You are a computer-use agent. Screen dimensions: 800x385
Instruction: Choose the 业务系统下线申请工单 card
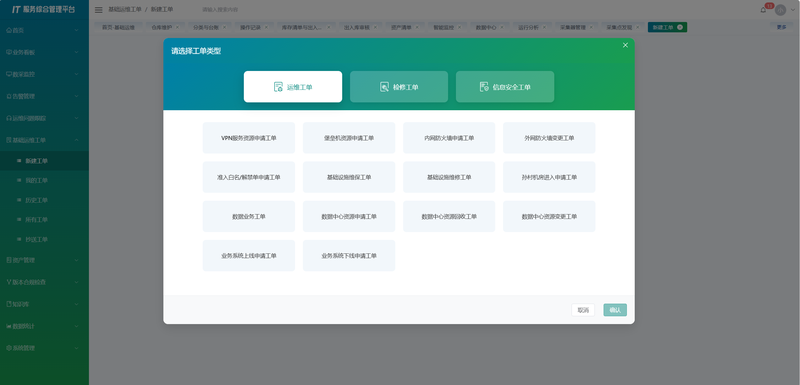[x=349, y=255]
